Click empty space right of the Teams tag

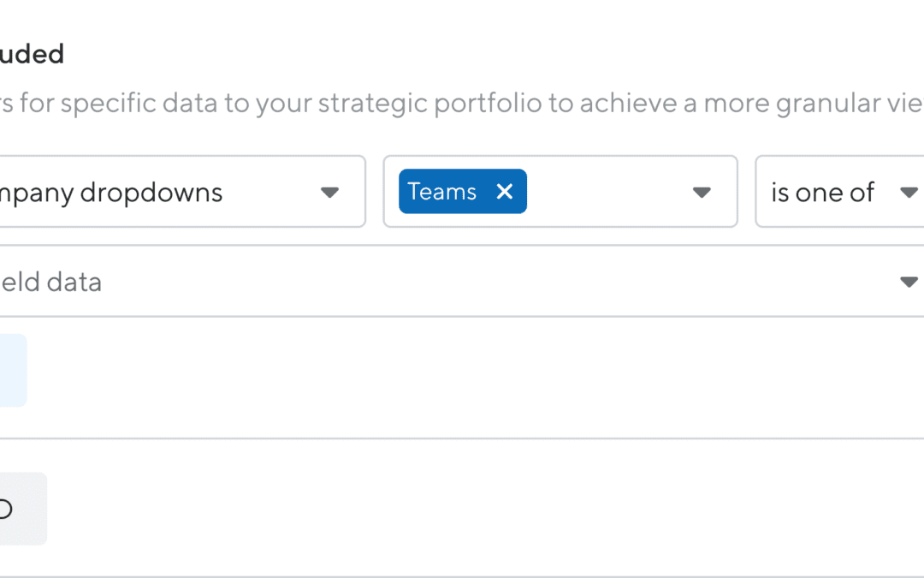[x=607, y=193]
